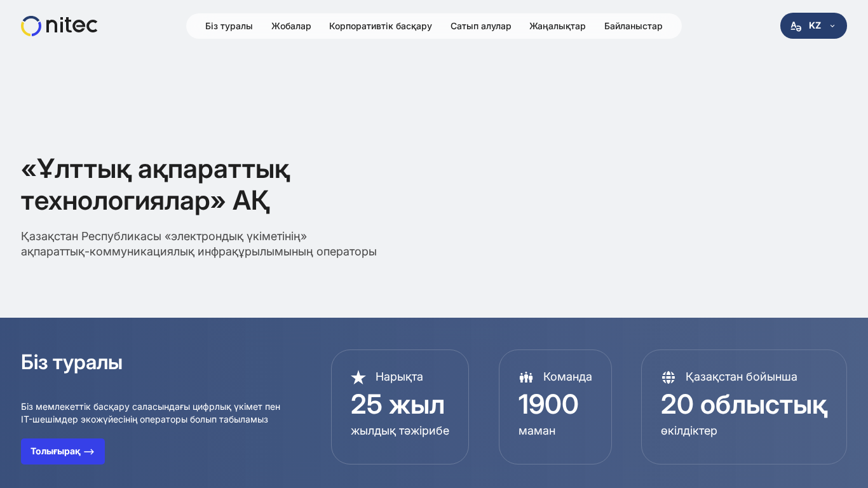
Task: Go to Сатып алулар section
Action: (481, 26)
